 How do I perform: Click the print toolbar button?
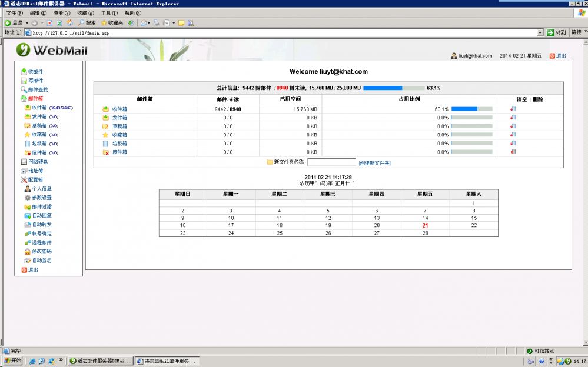(x=156, y=23)
